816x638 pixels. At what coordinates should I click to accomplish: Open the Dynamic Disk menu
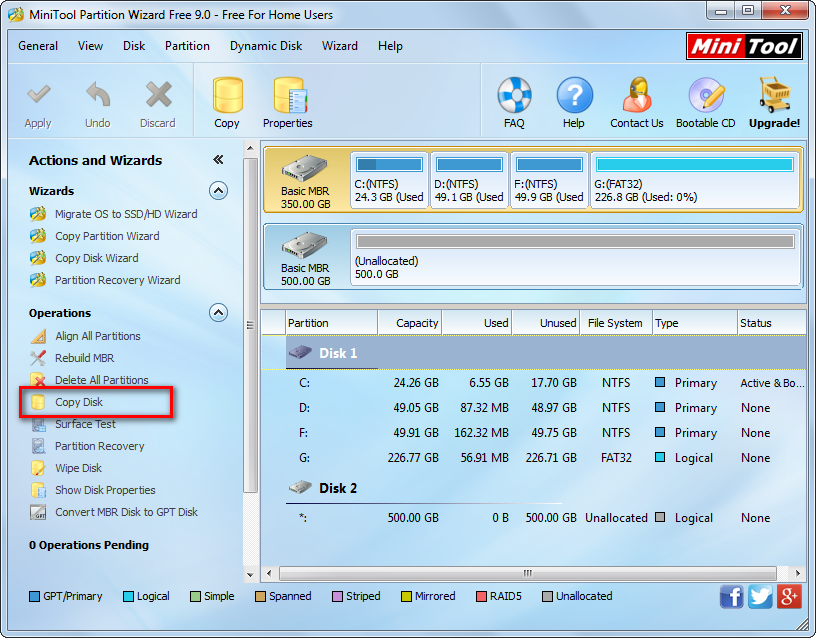pyautogui.click(x=266, y=46)
